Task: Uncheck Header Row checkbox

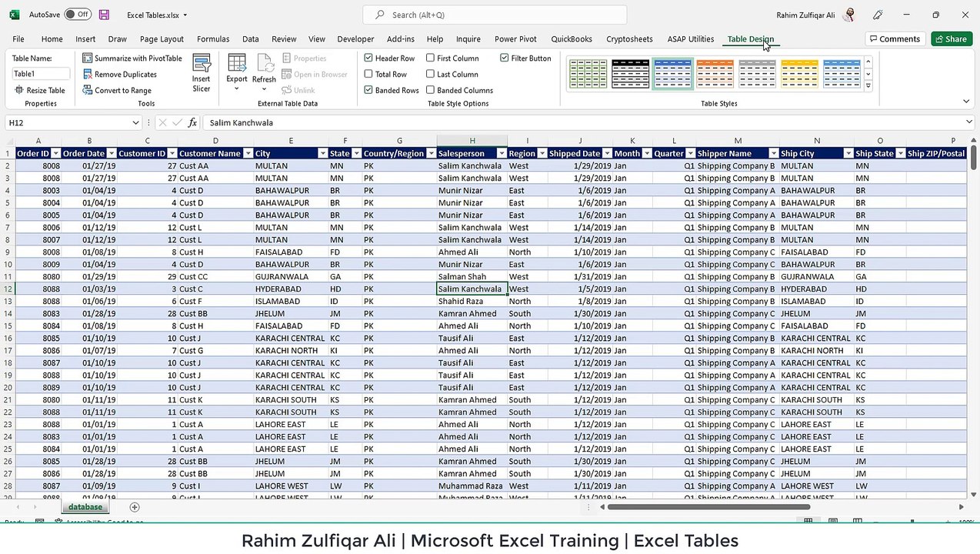Action: 368,58
